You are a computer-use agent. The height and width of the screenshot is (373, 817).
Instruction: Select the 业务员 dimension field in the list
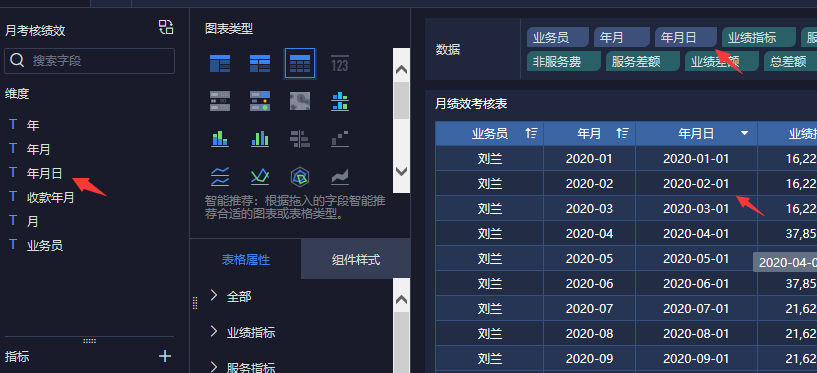(45, 245)
